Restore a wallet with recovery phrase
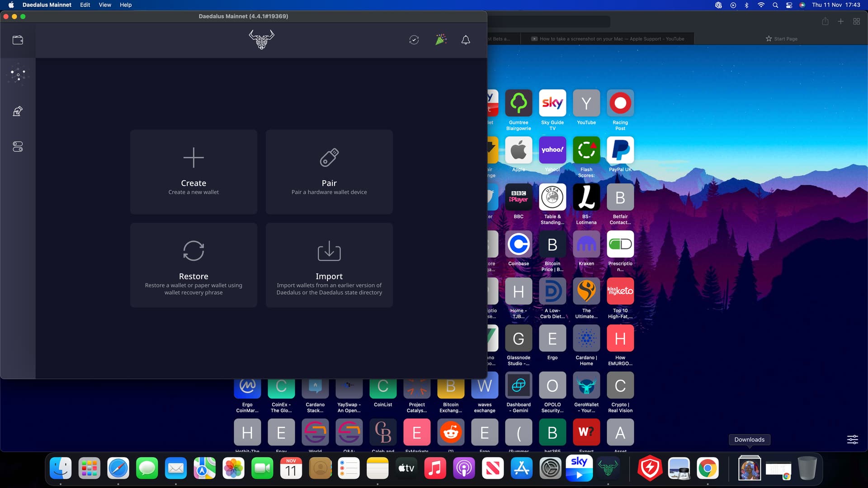 tap(193, 265)
